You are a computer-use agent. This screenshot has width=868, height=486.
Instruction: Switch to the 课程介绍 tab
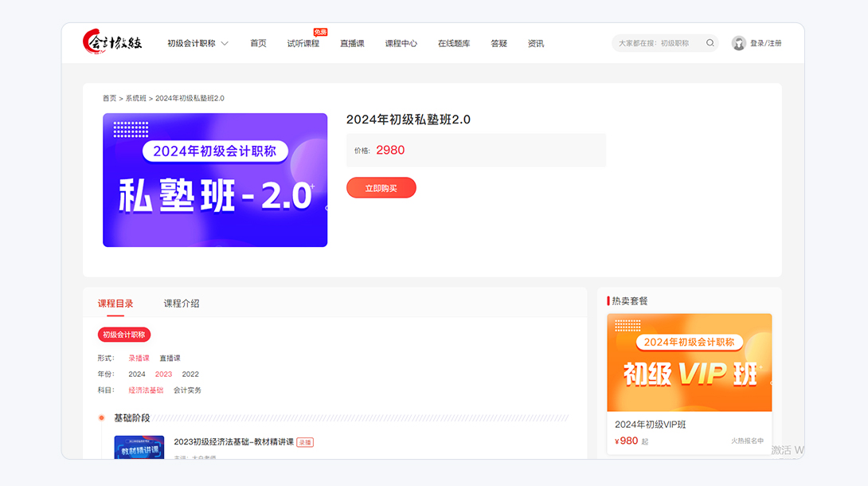pyautogui.click(x=182, y=304)
